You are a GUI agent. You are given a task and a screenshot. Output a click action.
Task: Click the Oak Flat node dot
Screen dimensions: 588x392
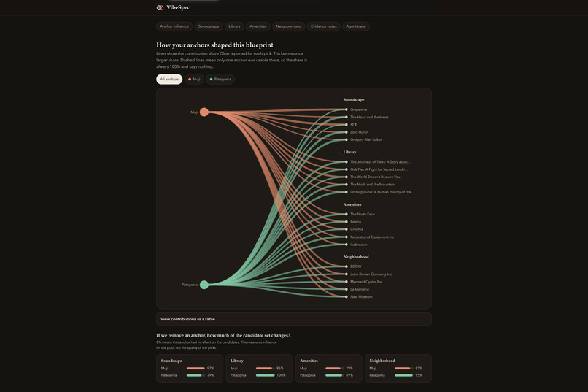(346, 169)
